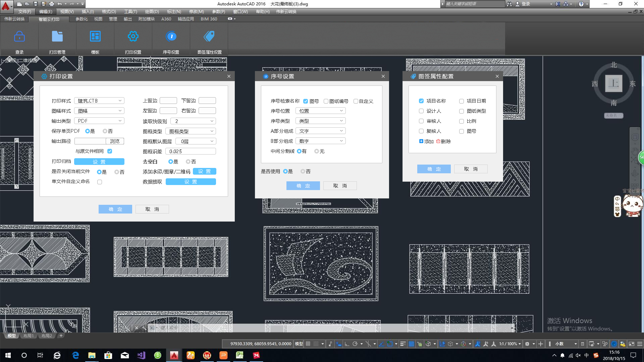Click the 打印设置 gear ribbon icon

(133, 36)
